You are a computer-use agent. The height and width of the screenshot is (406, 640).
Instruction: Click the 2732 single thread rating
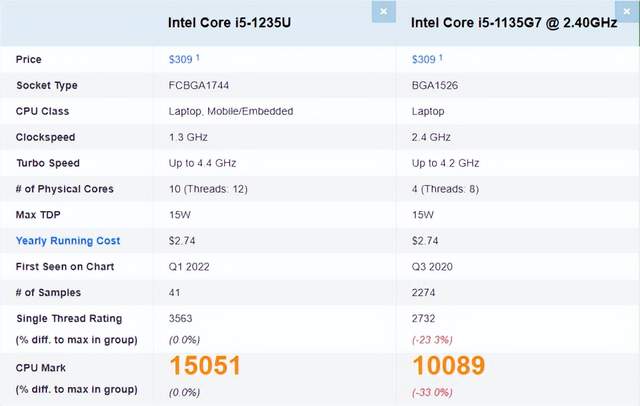click(x=423, y=318)
